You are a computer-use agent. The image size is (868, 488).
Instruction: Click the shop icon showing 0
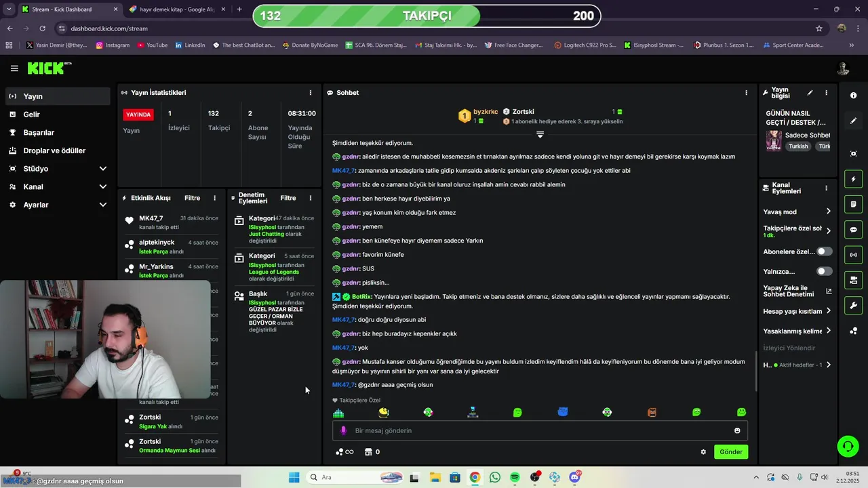click(x=372, y=452)
